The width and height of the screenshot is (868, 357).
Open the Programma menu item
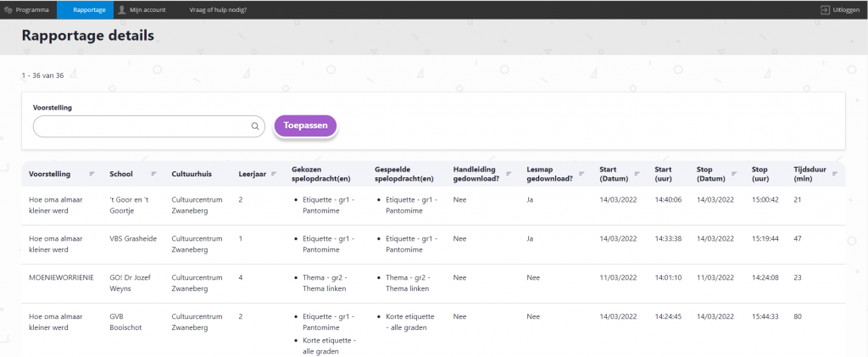(x=28, y=9)
